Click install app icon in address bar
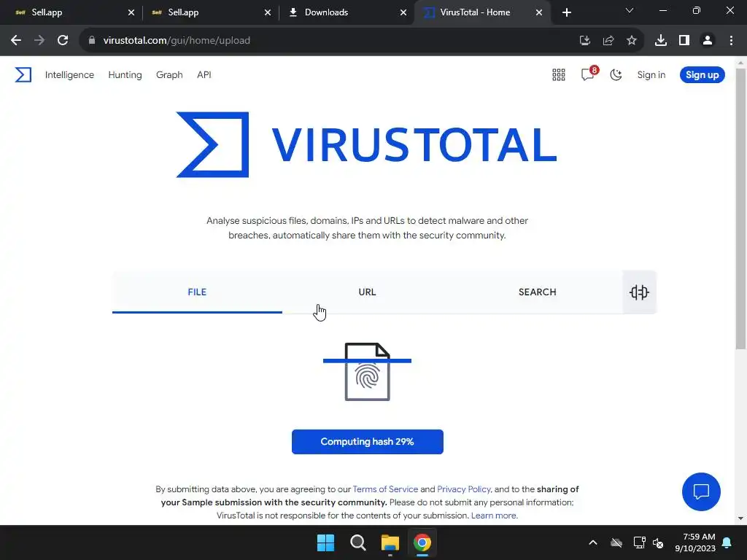 click(585, 41)
